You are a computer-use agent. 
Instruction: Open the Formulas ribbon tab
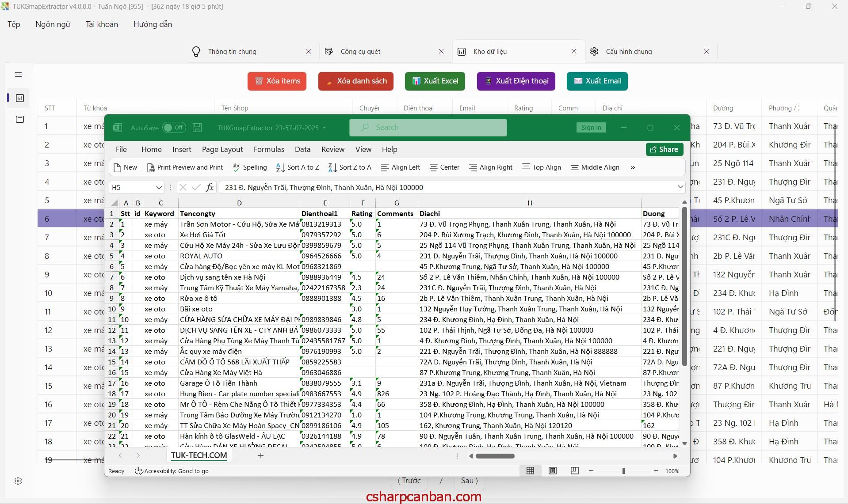(269, 149)
